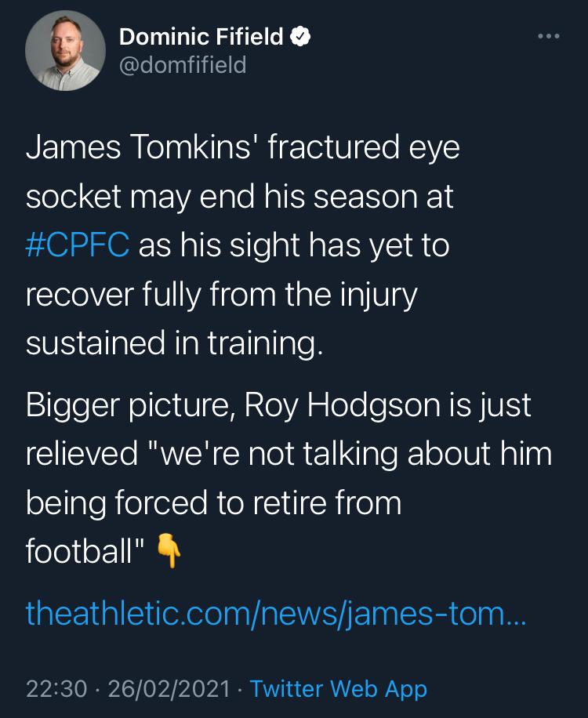This screenshot has width=588, height=718.
Task: Open the three-dot more options menu
Action: 548,36
